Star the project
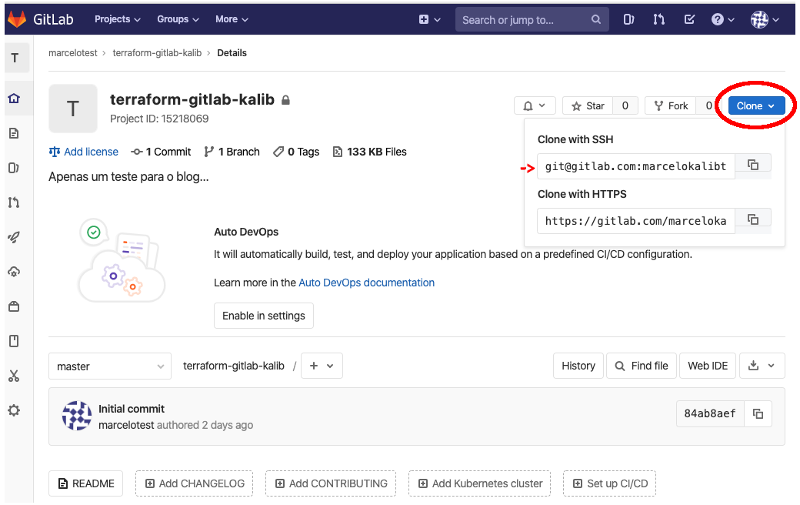The width and height of the screenshot is (800, 505). (588, 106)
